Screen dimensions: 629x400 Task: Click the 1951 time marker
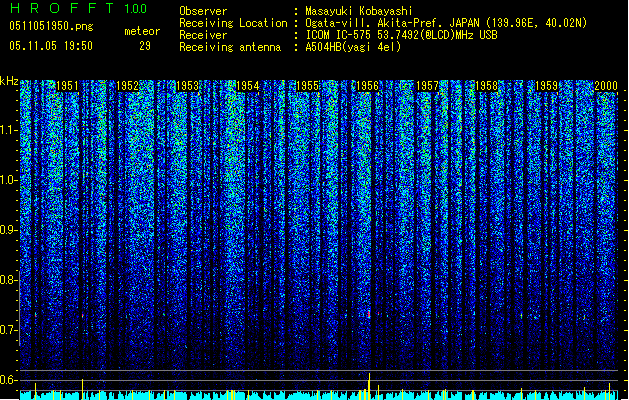(67, 86)
